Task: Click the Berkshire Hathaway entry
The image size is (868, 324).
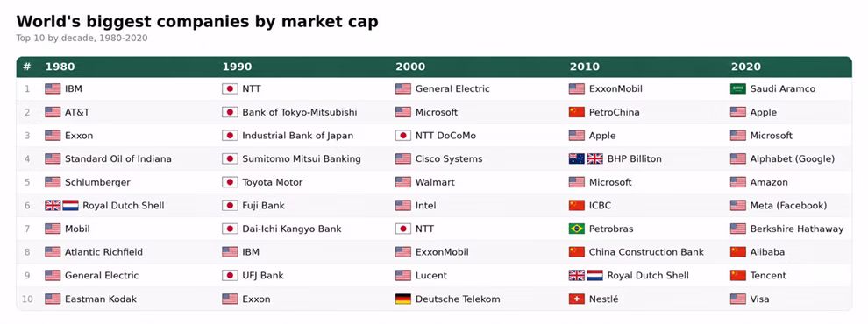Action: (x=797, y=229)
